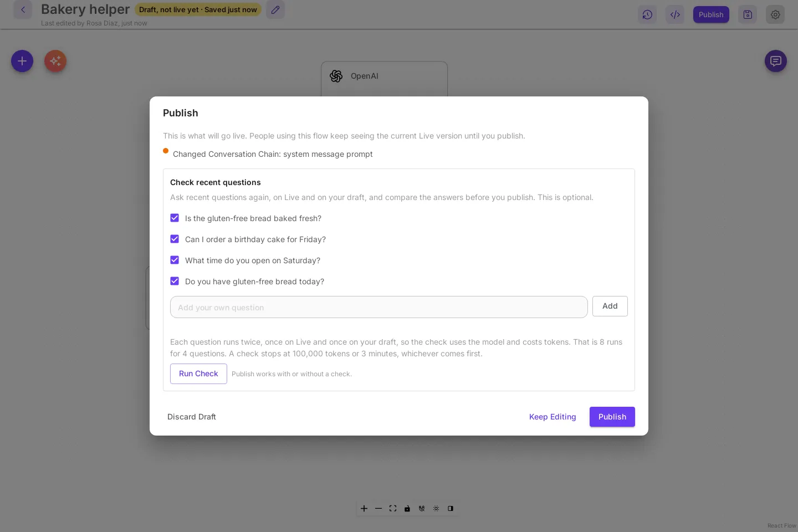798x532 pixels.
Task: Zoom out with the canvas minus control
Action: pos(378,508)
